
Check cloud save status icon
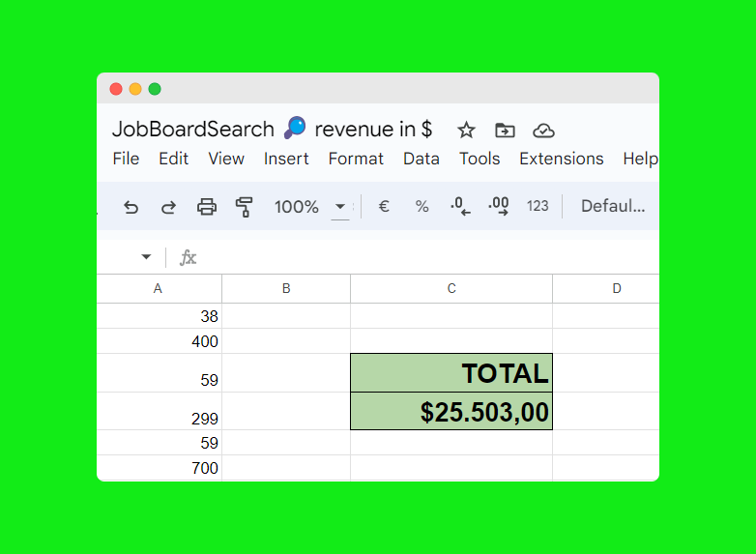tap(543, 131)
